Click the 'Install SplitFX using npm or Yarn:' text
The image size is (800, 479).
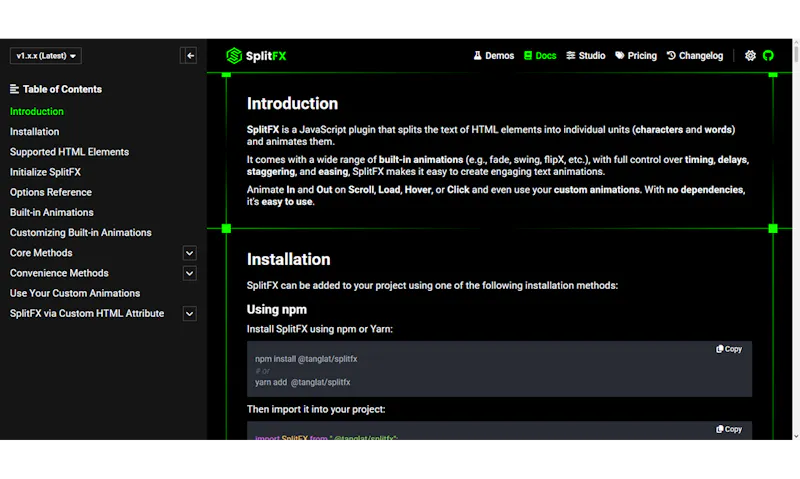(x=319, y=329)
